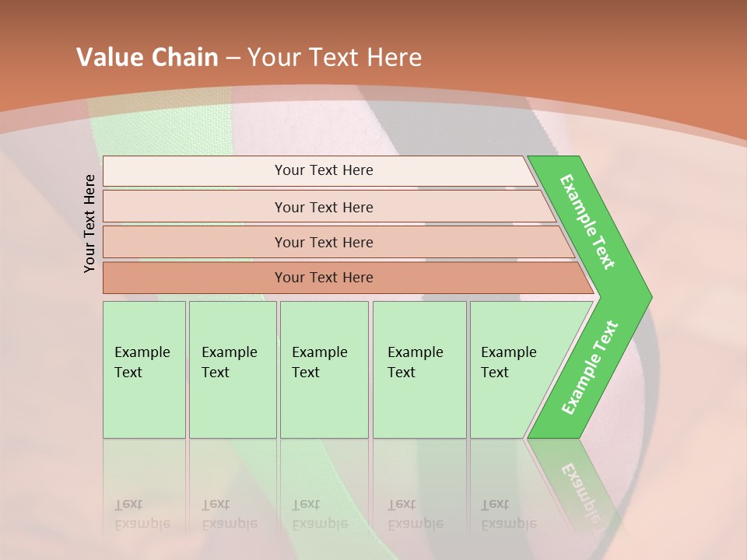
Task: Select the first green "Example Text" box
Action: click(x=145, y=369)
